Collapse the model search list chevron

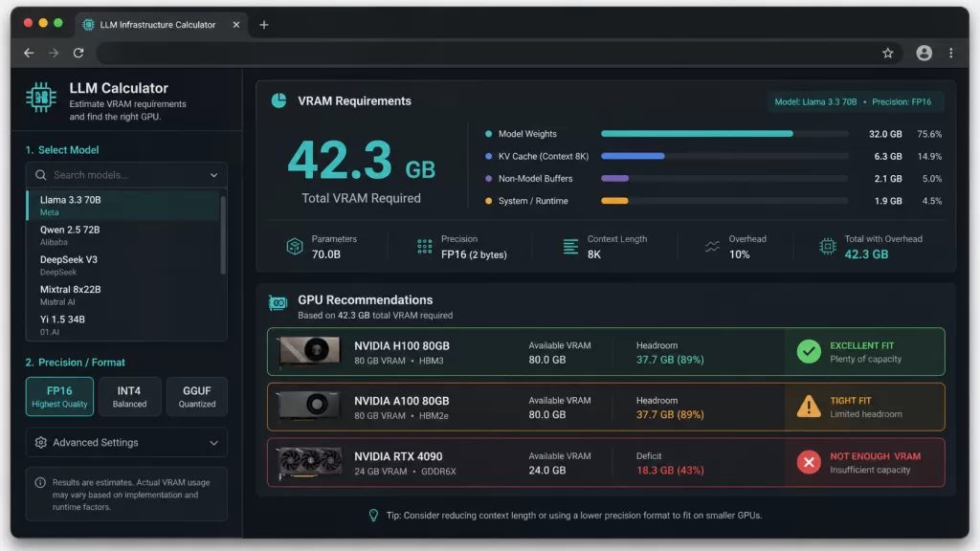tap(212, 175)
